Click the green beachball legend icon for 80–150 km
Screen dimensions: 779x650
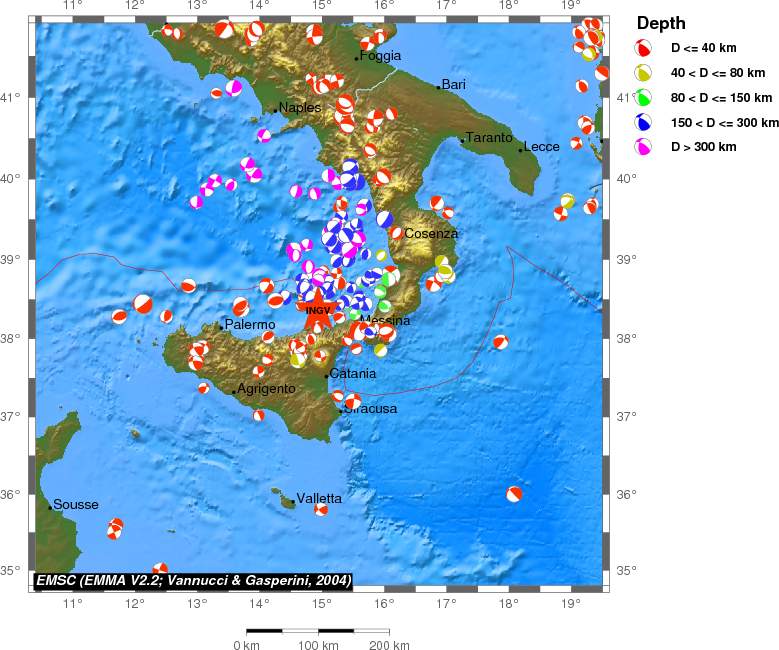click(645, 98)
